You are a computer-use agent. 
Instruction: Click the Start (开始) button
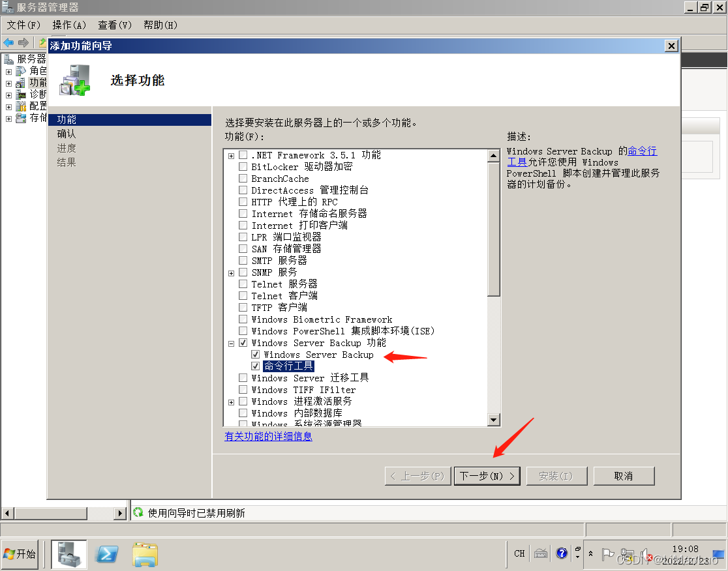19,554
